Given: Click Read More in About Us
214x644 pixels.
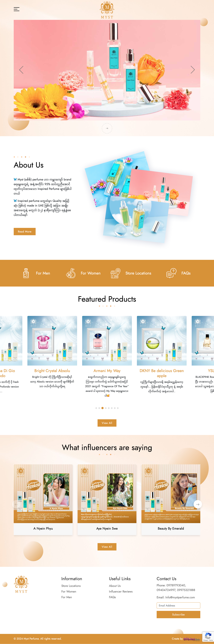Looking at the screenshot, I should [x=25, y=231].
